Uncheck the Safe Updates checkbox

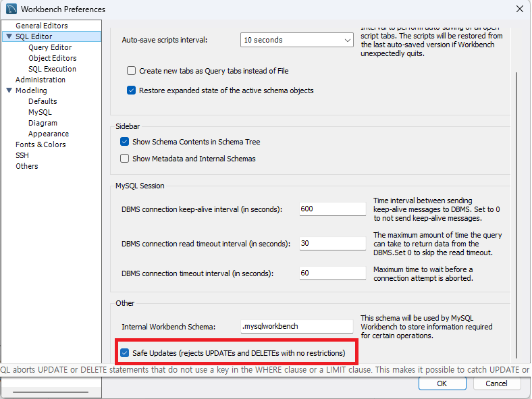point(124,353)
